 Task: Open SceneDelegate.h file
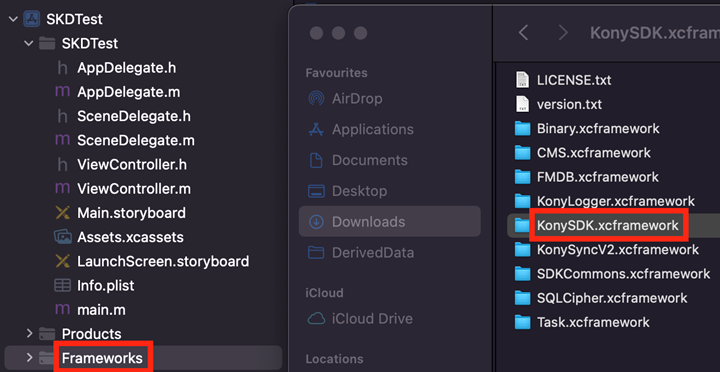click(134, 116)
